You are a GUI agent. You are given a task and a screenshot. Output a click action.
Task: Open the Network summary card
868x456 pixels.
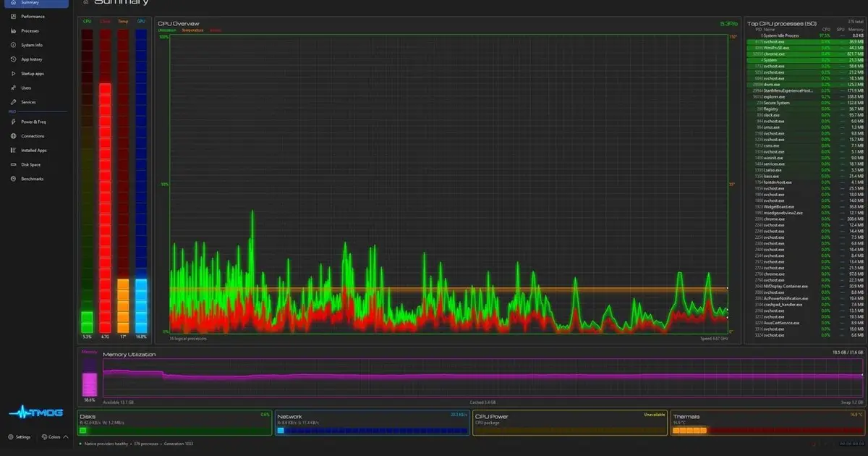372,423
